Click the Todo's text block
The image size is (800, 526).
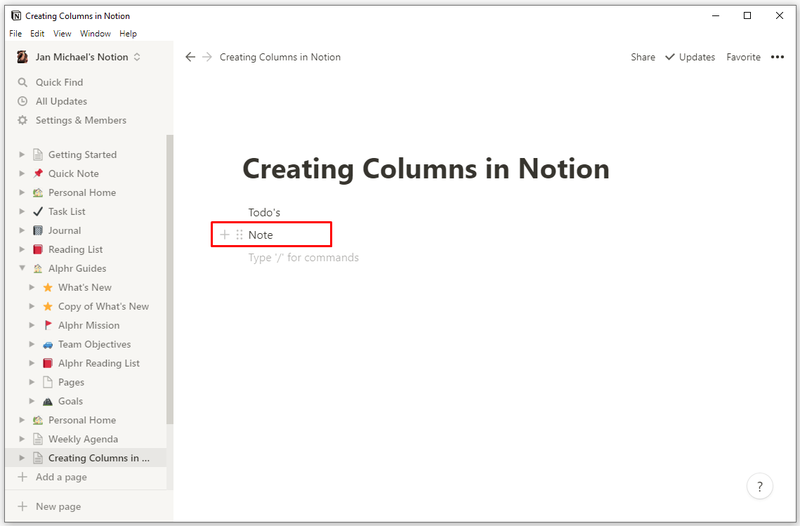264,212
